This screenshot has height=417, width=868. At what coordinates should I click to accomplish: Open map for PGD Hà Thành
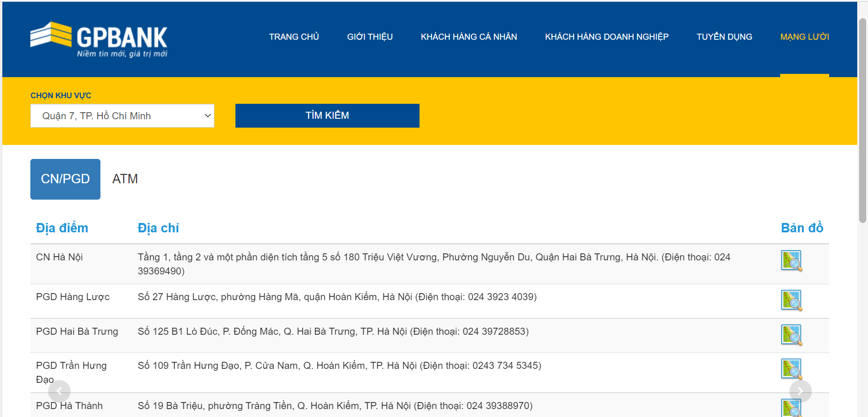(x=791, y=408)
